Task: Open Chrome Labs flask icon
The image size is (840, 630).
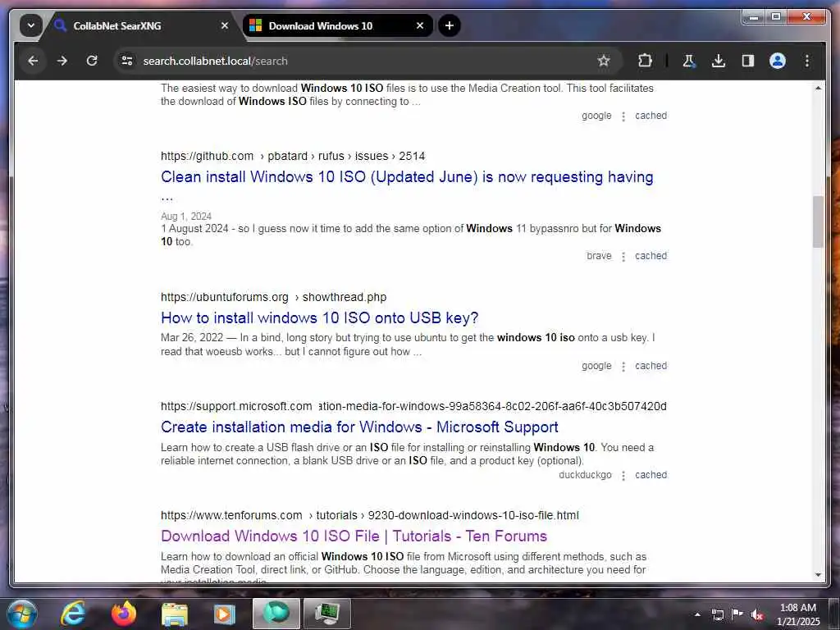Action: coord(689,61)
